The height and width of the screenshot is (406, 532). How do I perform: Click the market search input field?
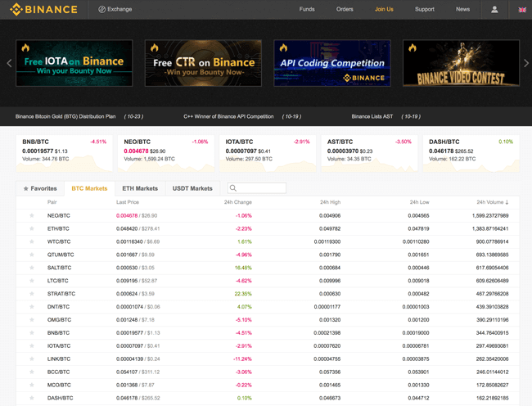[x=257, y=188]
